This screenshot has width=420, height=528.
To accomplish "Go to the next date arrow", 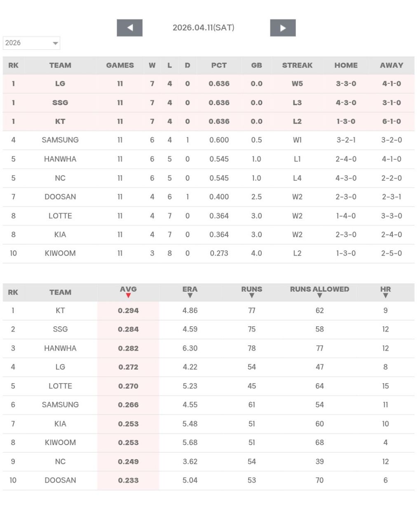I will tap(283, 28).
